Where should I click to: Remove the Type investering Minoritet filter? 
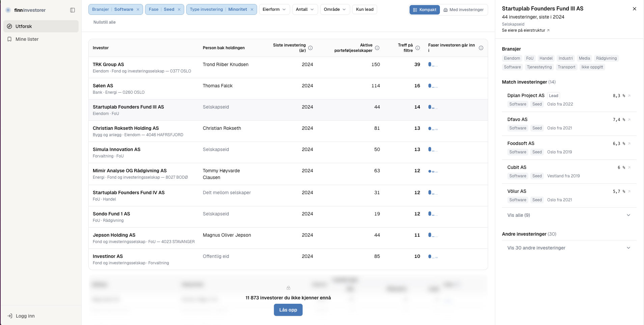252,9
